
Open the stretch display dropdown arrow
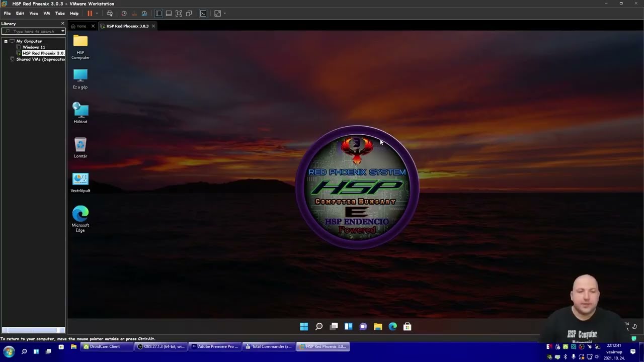click(x=224, y=14)
